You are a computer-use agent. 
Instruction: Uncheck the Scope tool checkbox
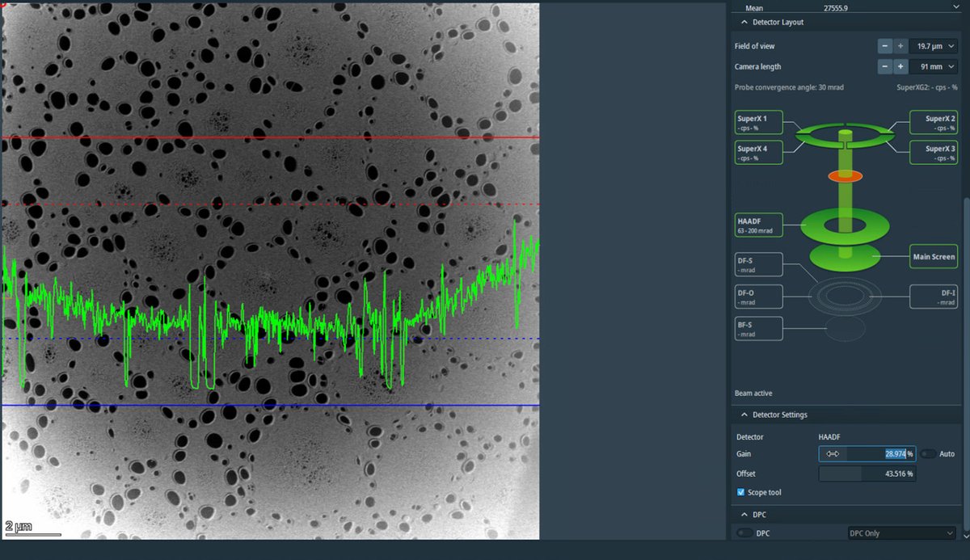click(740, 492)
